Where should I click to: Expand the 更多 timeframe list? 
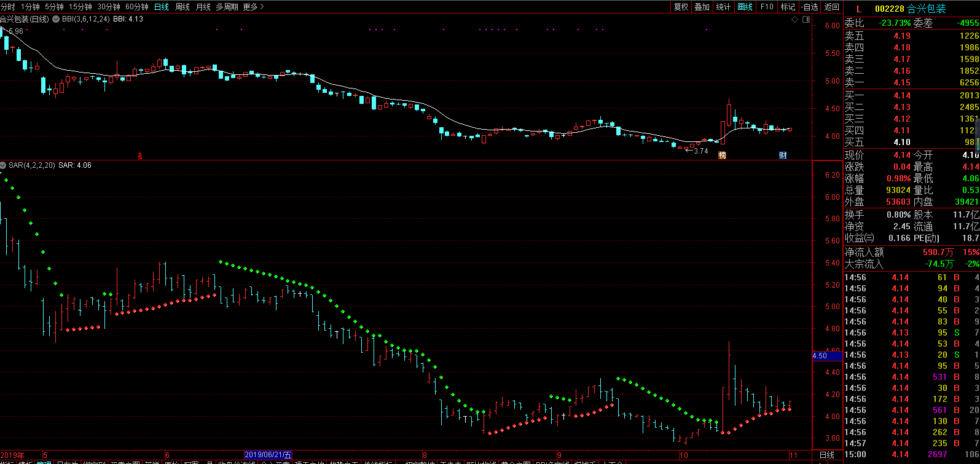pos(253,7)
